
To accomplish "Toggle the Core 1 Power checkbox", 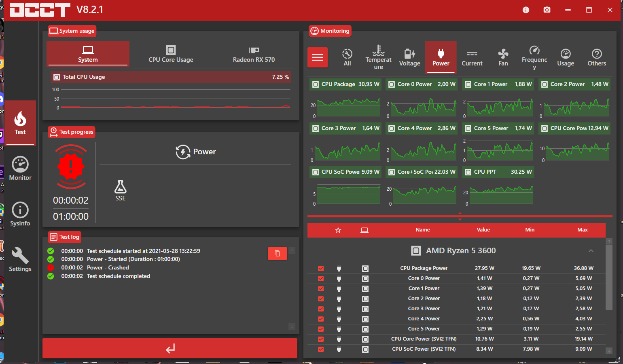I will (321, 289).
